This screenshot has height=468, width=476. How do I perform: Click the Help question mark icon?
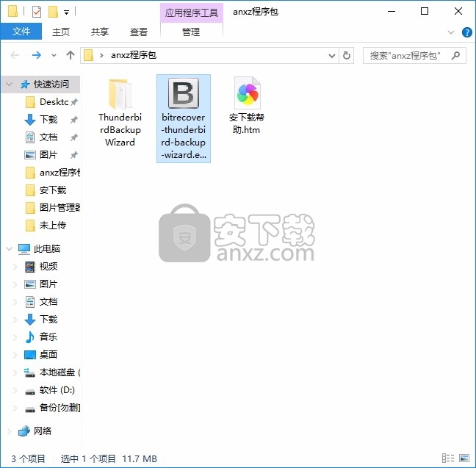466,32
